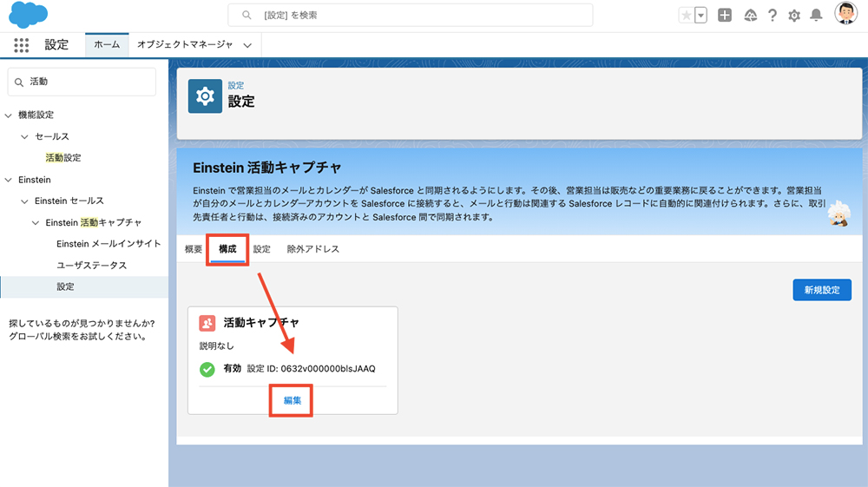Image resolution: width=868 pixels, height=487 pixels.
Task: Click the favorites star icon
Action: pyautogui.click(x=687, y=16)
